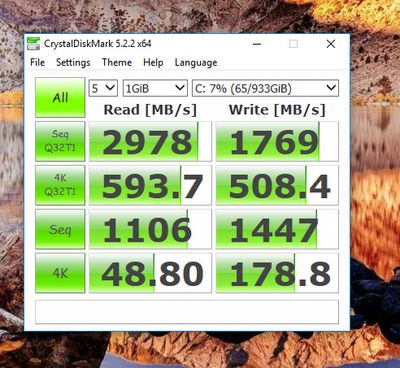Open the Theme menu
The image size is (400, 368).
(x=117, y=62)
